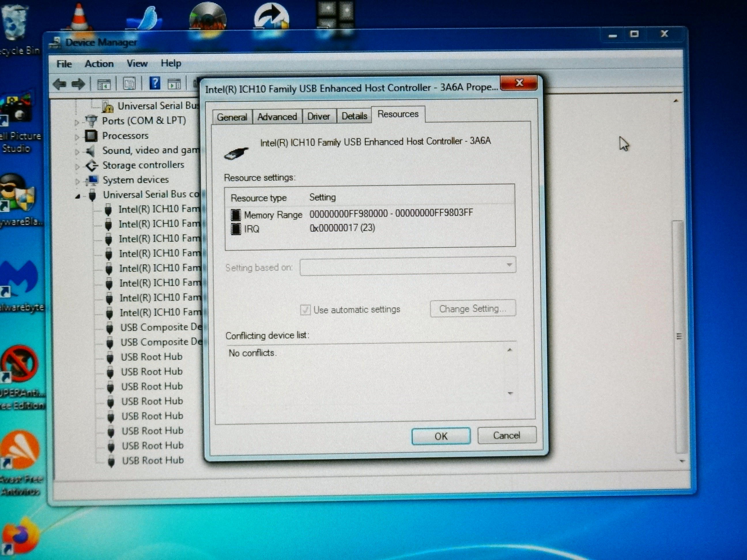Image resolution: width=747 pixels, height=560 pixels.
Task: Click the conflicting device list scroll down arrow
Action: coord(510,393)
